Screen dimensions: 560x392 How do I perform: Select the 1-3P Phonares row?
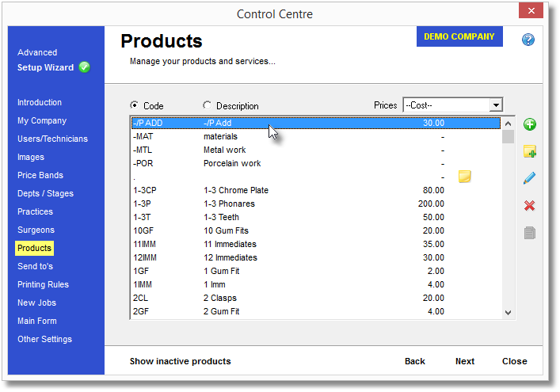click(316, 204)
